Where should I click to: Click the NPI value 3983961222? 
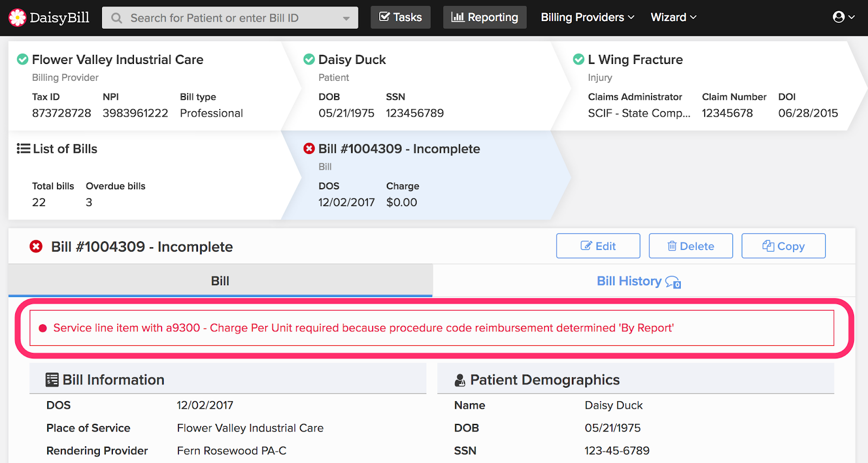(x=136, y=113)
